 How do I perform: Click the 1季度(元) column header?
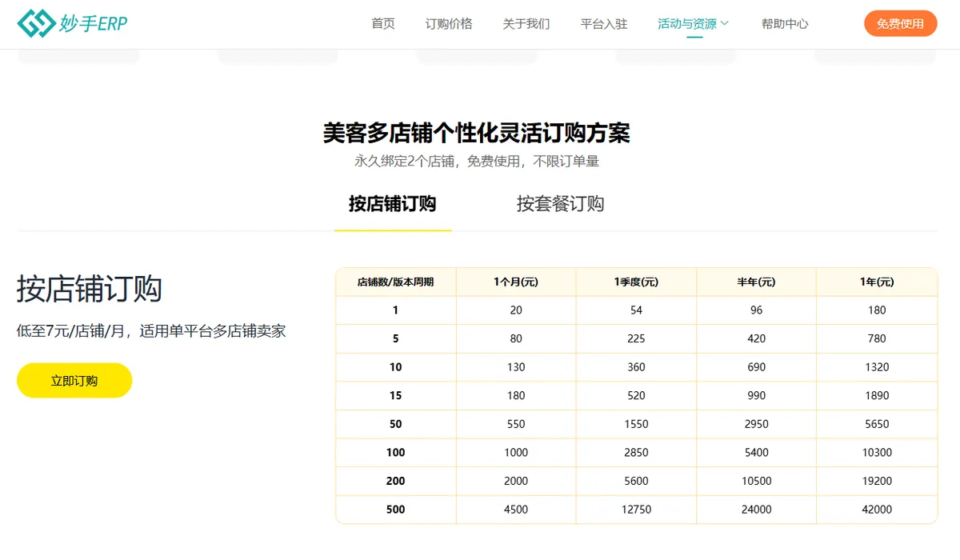(636, 282)
